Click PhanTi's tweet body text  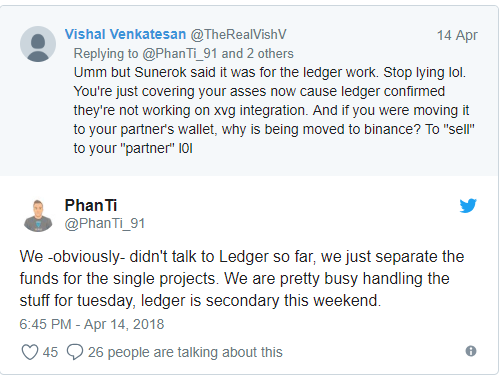coord(242,278)
